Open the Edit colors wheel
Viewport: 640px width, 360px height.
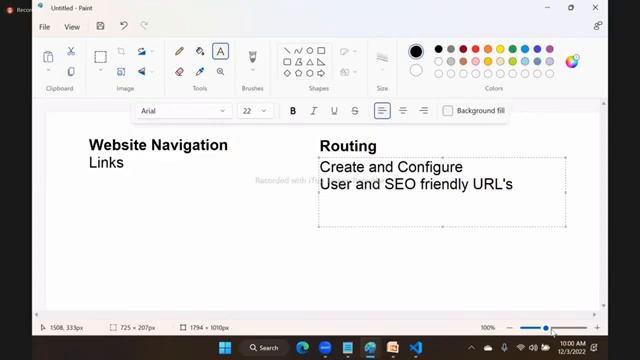[572, 61]
